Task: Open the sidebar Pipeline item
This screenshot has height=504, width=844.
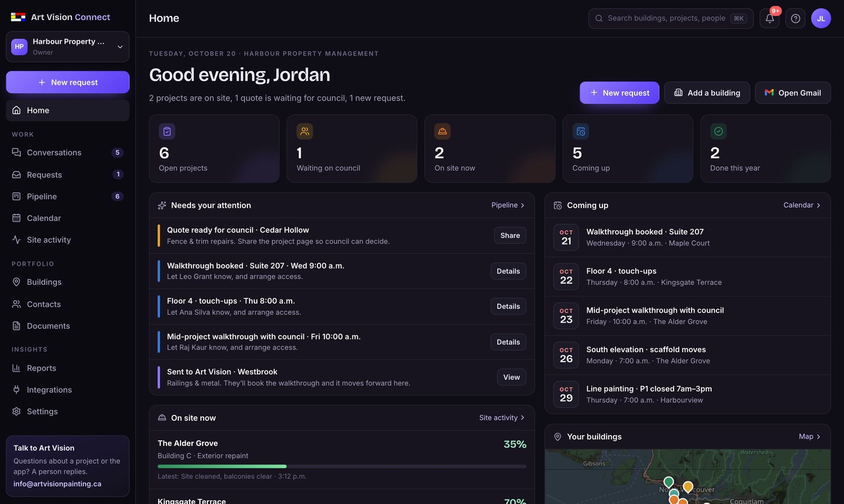Action: 68,196
